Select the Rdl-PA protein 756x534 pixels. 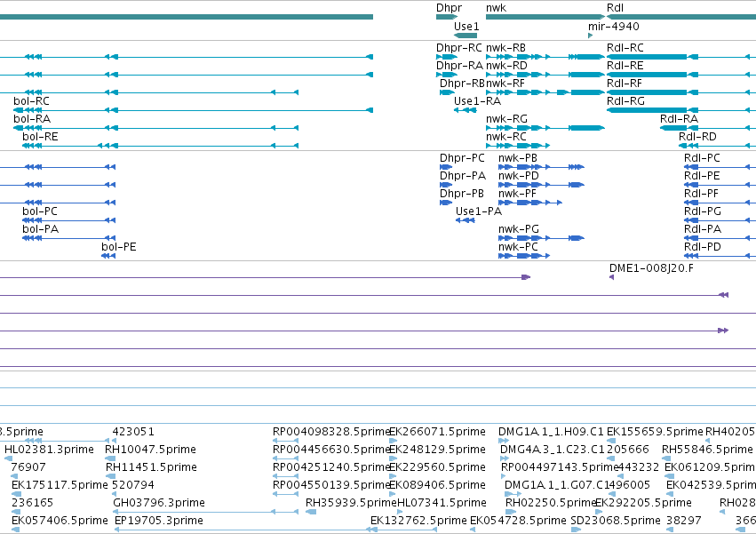point(720,238)
